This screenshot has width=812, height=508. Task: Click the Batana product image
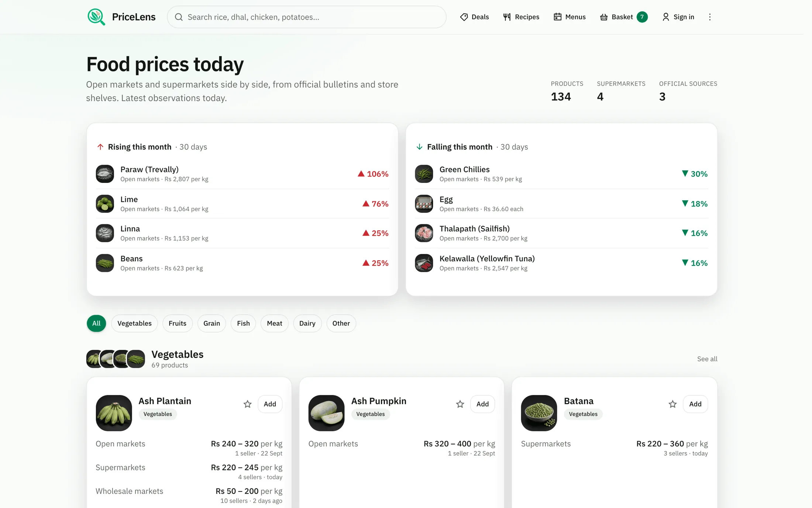[x=539, y=413]
